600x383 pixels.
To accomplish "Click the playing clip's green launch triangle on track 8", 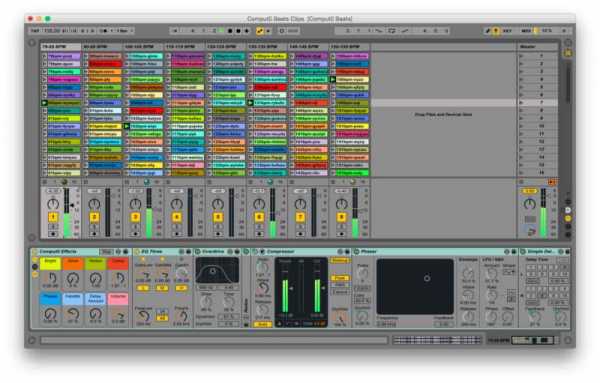I will pos(333,80).
